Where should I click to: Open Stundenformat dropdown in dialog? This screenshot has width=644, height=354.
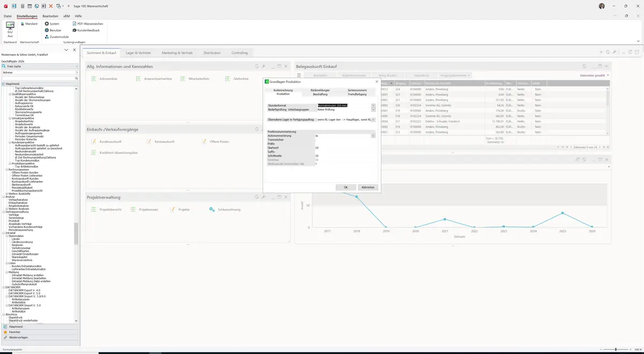373,105
